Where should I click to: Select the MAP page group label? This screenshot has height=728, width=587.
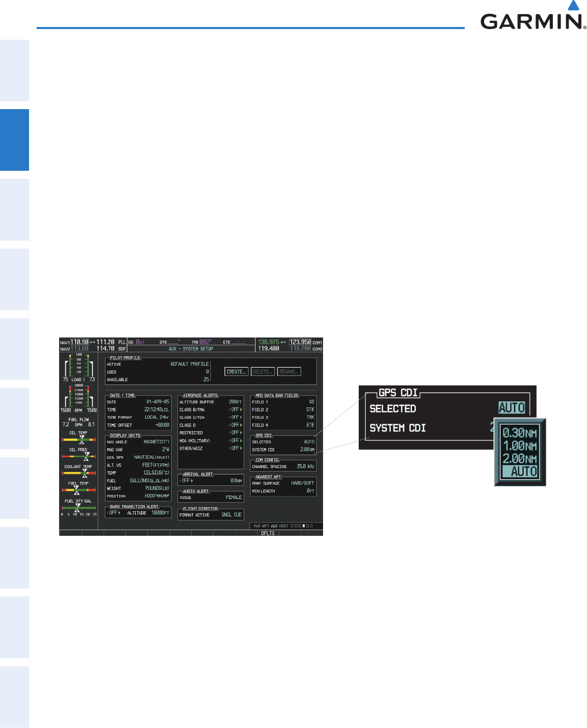[257, 526]
